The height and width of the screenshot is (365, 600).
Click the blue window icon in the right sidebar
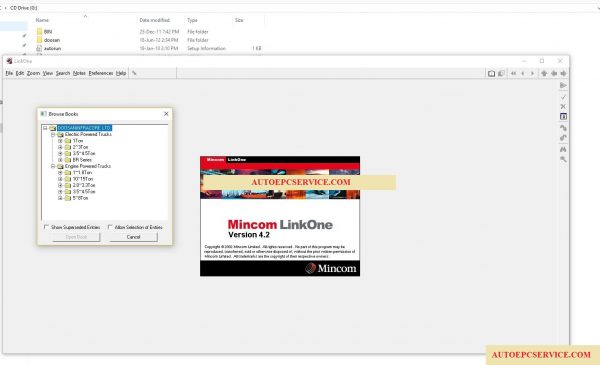click(563, 116)
